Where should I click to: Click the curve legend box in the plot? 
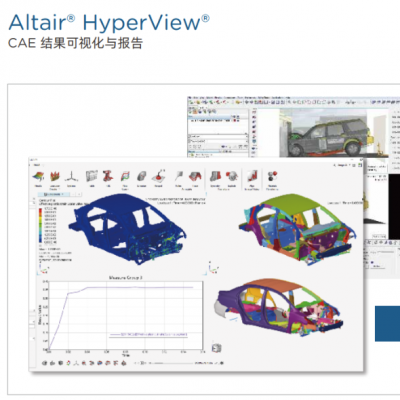point(149,334)
